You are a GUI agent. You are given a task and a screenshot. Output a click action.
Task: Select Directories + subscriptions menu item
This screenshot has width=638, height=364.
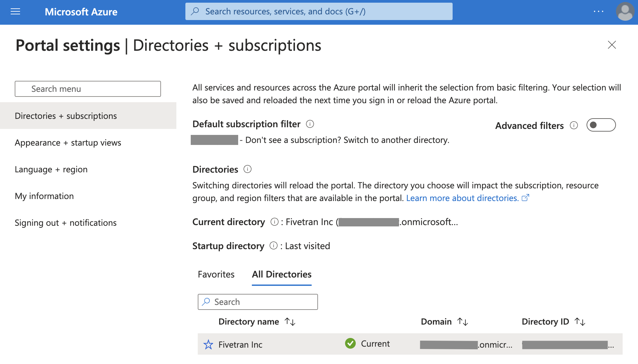tap(88, 116)
